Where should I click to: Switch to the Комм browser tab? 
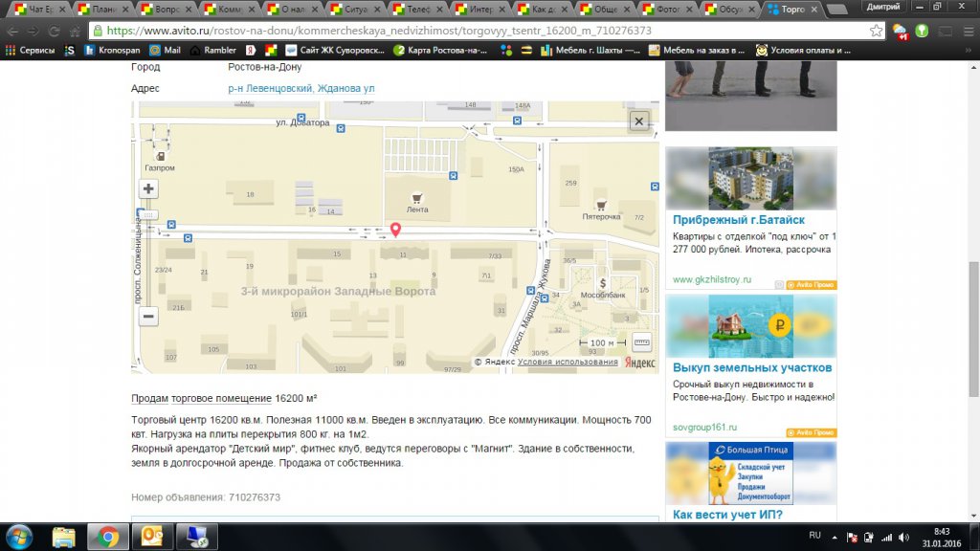[229, 10]
